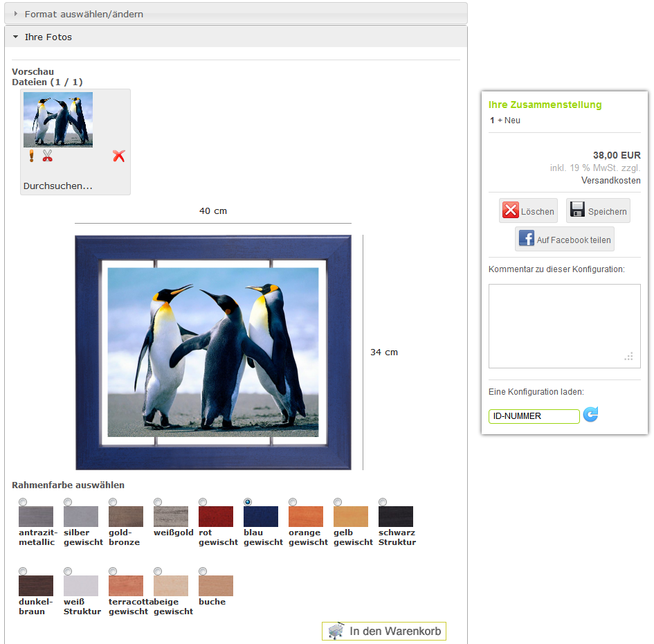Select the dunkelbraun radio button
Viewport: 654px width, 644px height.
click(23, 571)
